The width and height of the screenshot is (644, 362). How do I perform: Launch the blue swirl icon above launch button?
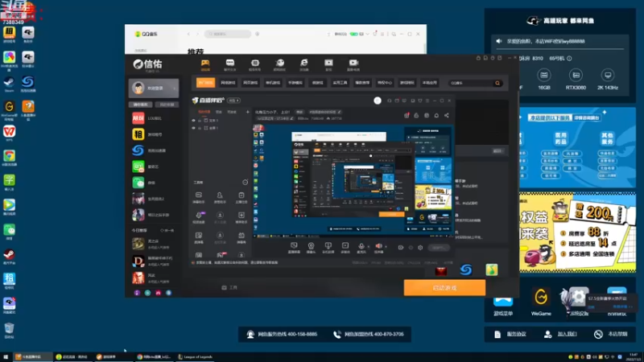pyautogui.click(x=466, y=269)
